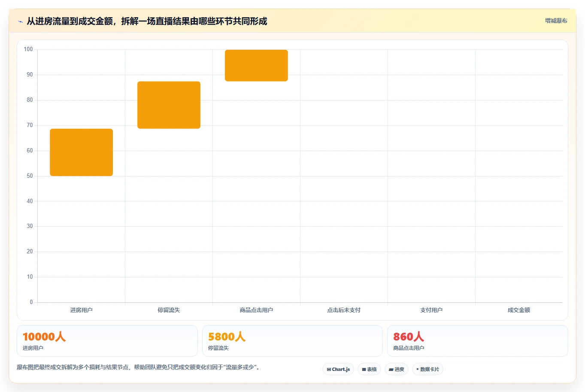585x392 pixels.
Task: Click the 商品点击用户 x-axis label
Action: pos(256,310)
